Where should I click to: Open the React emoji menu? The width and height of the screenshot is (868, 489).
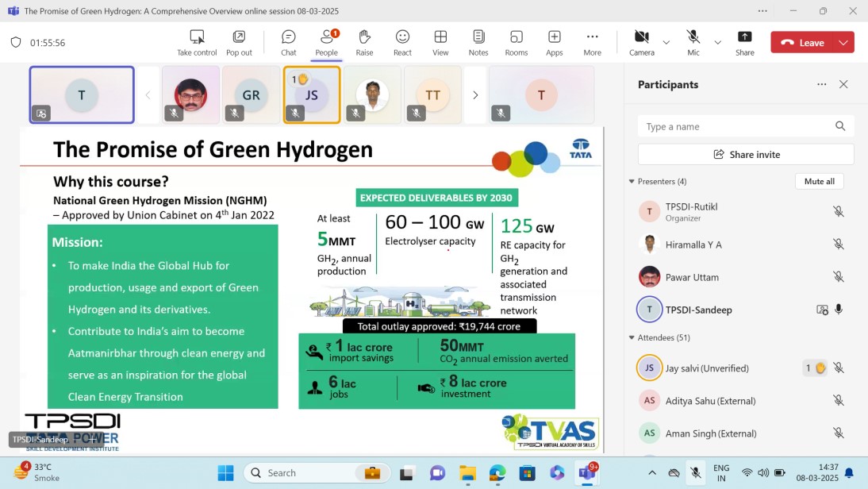[x=402, y=43]
